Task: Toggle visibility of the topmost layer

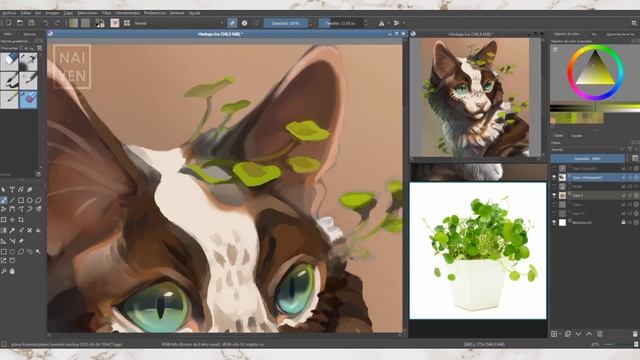Action: coord(554,168)
